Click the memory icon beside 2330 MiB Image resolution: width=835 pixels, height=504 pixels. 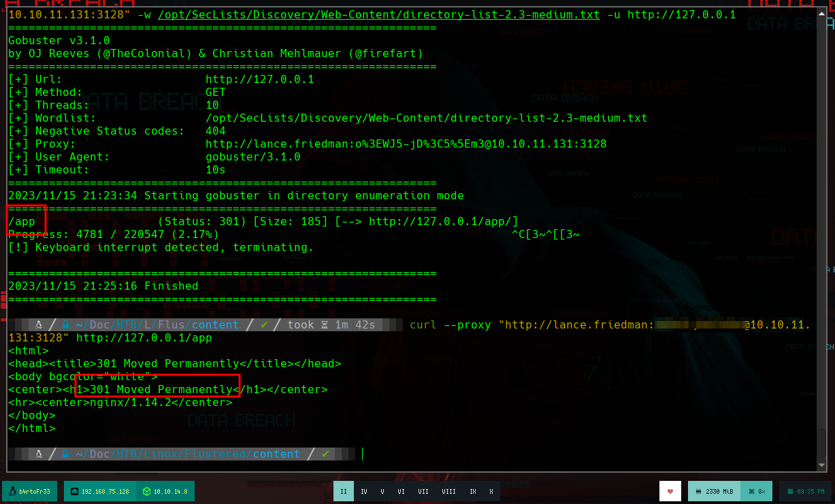coord(699,491)
